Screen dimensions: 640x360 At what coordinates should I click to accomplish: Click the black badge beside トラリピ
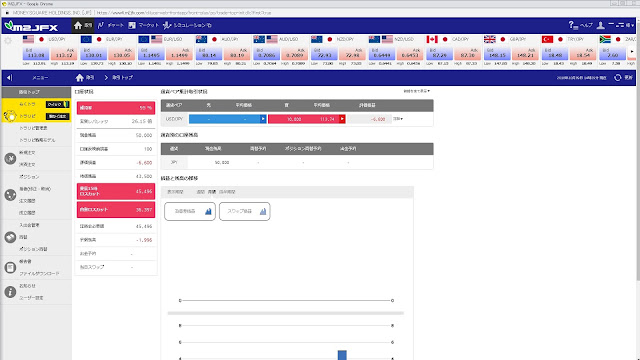[x=58, y=116]
